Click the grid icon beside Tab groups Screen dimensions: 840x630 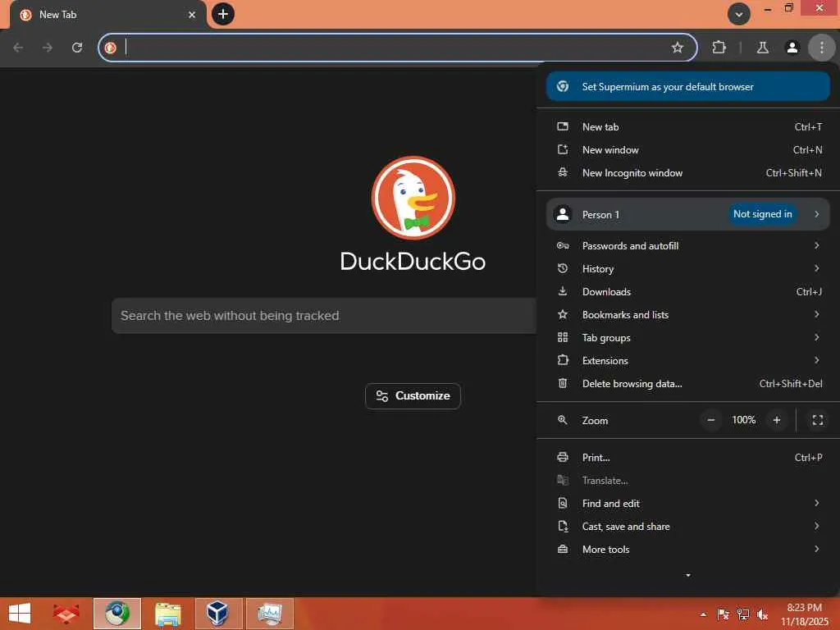[563, 337]
